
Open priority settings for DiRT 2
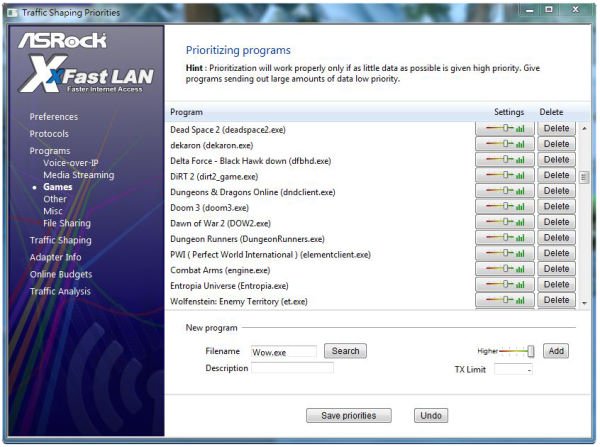(505, 175)
